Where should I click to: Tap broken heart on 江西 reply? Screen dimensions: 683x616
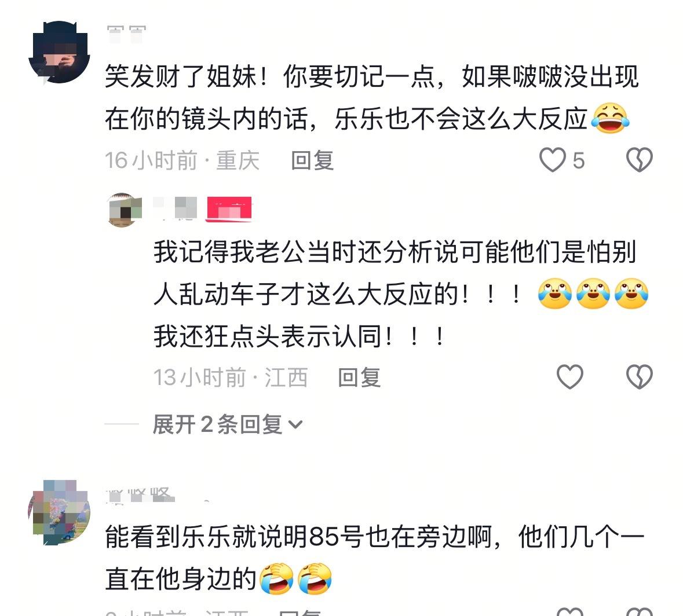pos(639,376)
